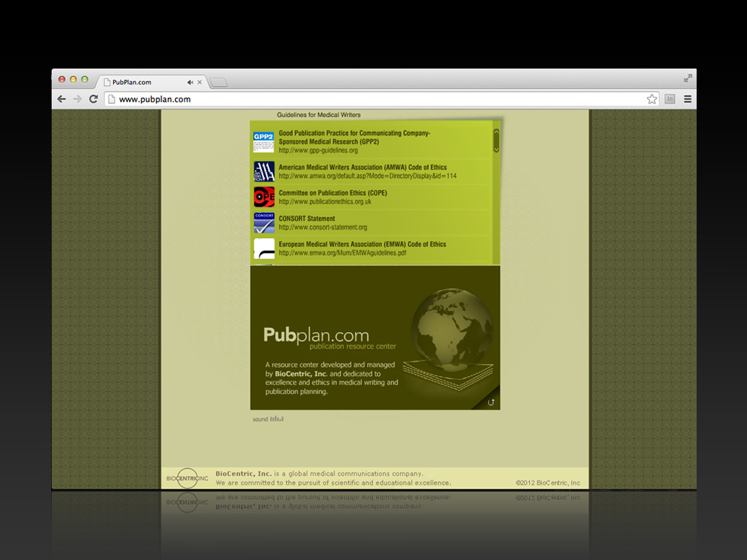This screenshot has width=747, height=560.
Task: Select the PubPlan.com tab
Action: coord(152,82)
